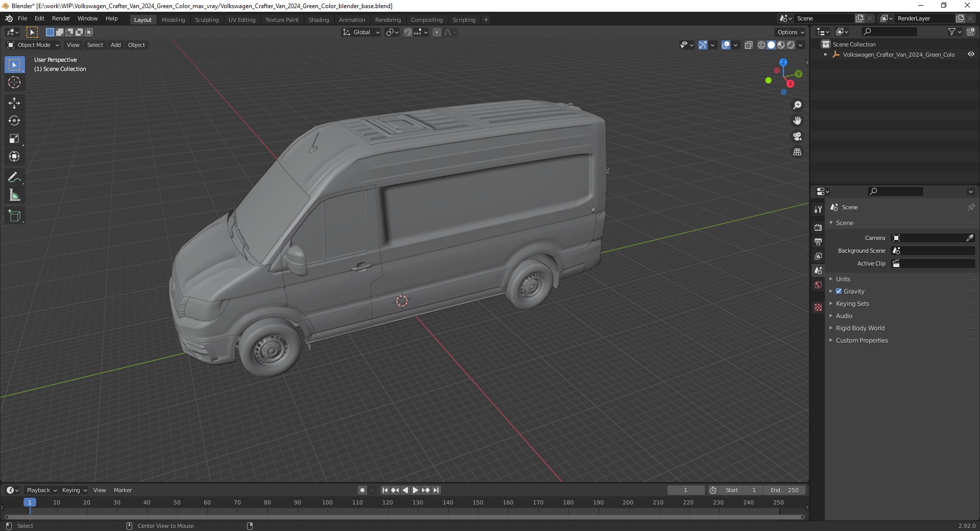Open the World properties tab
Screen dimensions: 980x531
coord(818,285)
